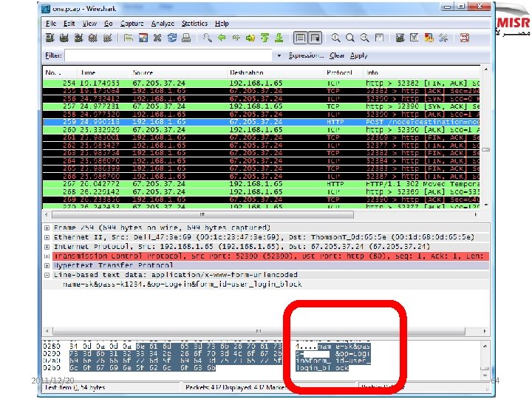
Task: Click the Expression... button
Action: click(306, 55)
